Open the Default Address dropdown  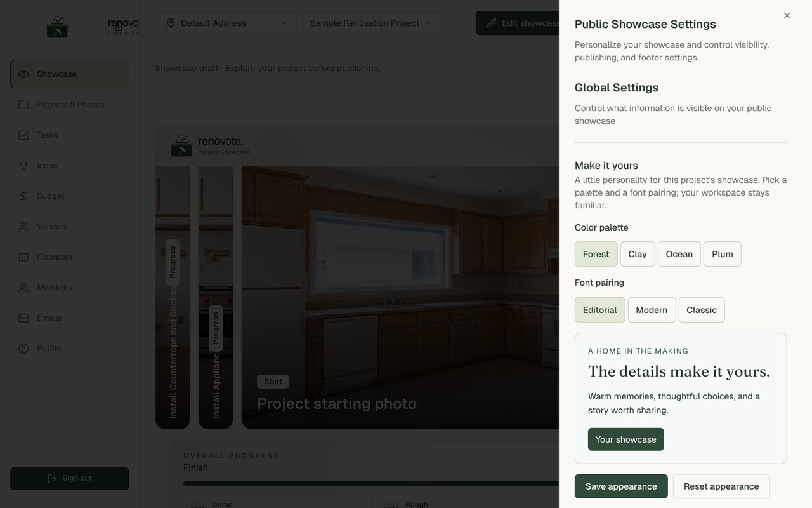(x=226, y=23)
